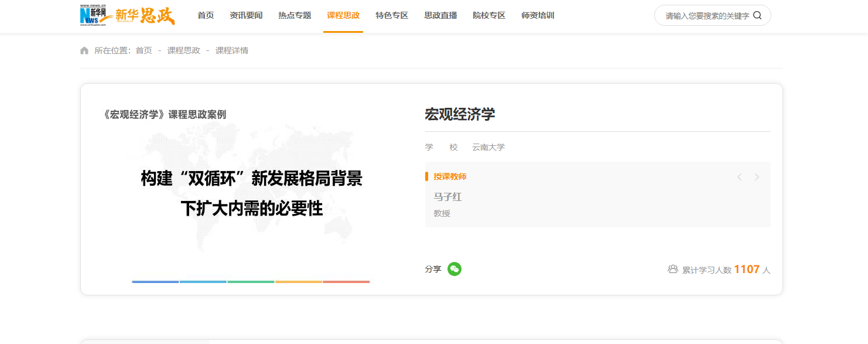Show previous teacher with left arrow
This screenshot has height=344, width=868.
(739, 177)
